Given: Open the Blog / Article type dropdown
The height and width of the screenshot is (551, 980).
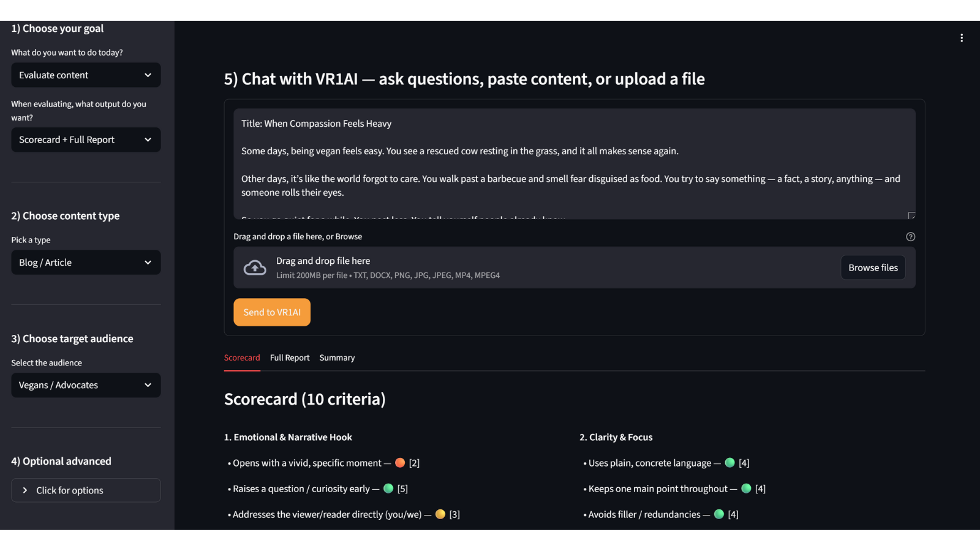Looking at the screenshot, I should 86,263.
